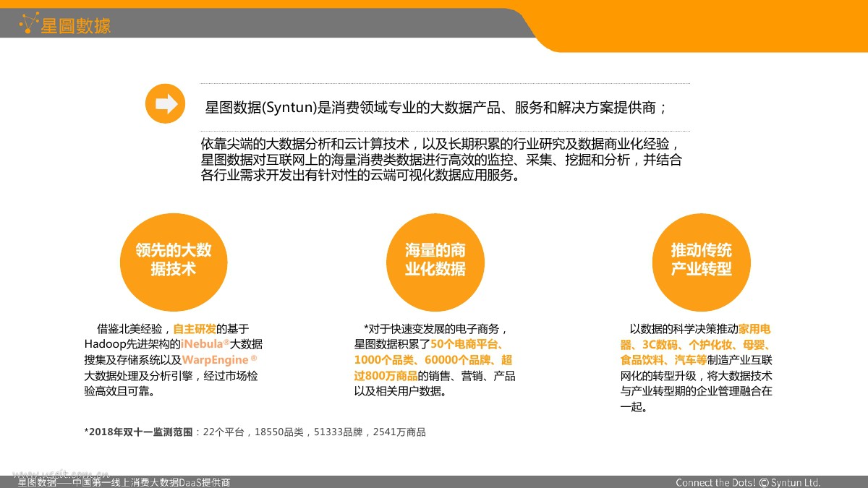Click the orange right-arrow circle icon
Screen dimensions: 868x488
tap(166, 104)
